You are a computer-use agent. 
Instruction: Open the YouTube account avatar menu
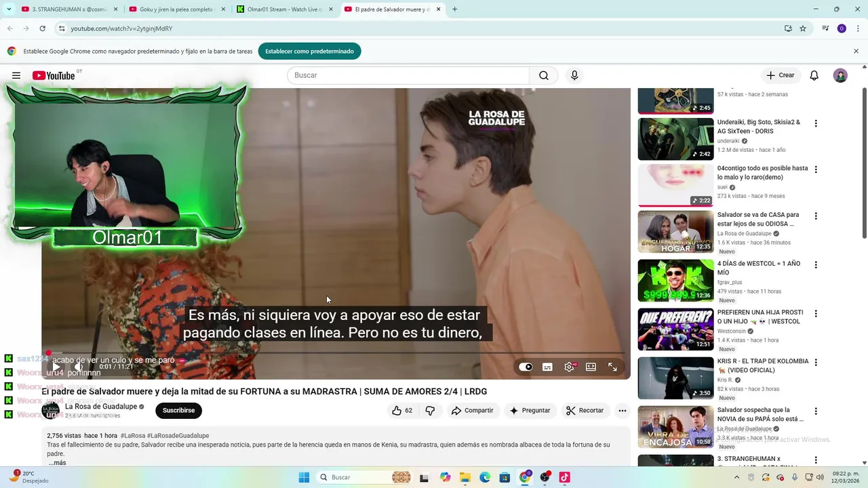pos(840,75)
